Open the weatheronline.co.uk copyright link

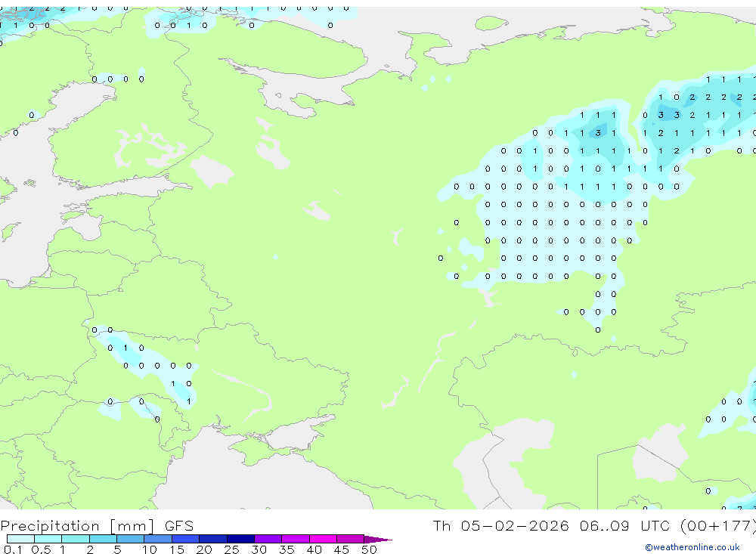[692, 547]
